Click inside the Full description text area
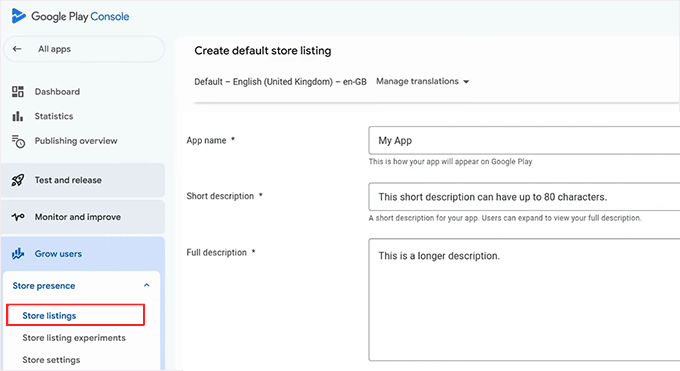This screenshot has width=680, height=371. click(524, 300)
